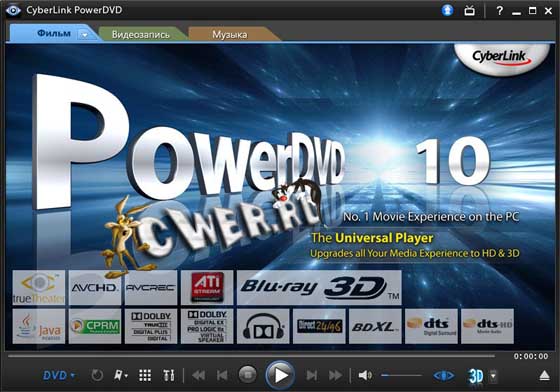Image resolution: width=560 pixels, height=392 pixels.
Task: Expand the Фильм tab dropdown arrow
Action: (x=85, y=35)
